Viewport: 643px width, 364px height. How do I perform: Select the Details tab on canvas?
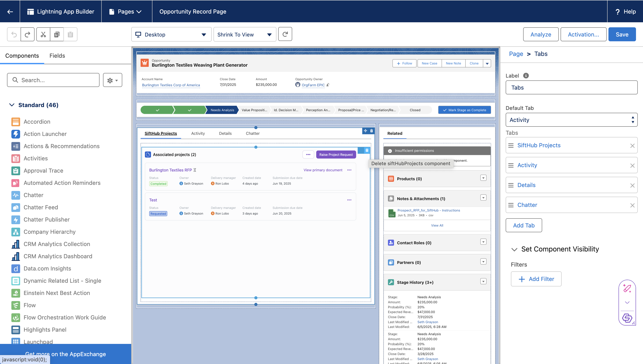(225, 133)
